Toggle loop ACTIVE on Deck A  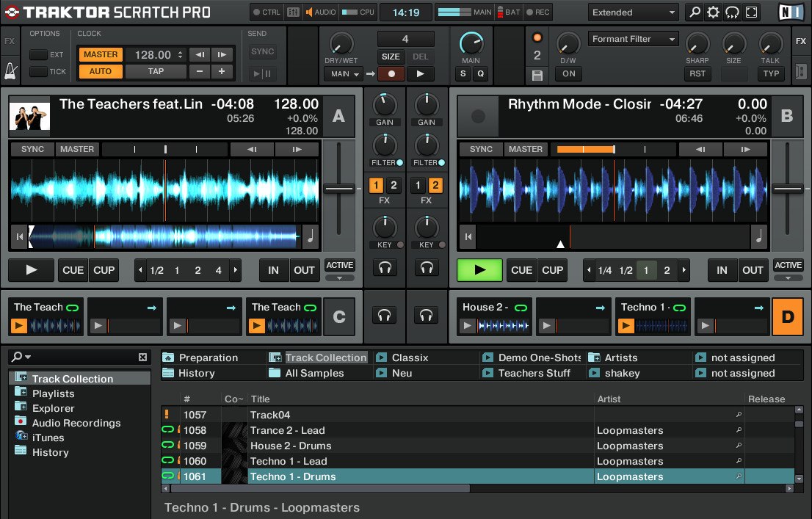click(340, 265)
